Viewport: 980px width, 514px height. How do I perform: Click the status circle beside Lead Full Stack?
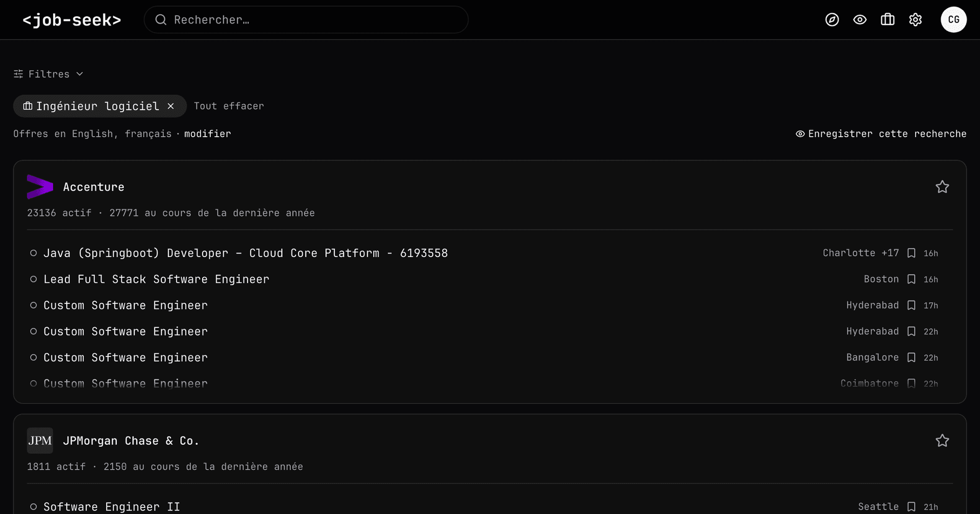pyautogui.click(x=33, y=279)
